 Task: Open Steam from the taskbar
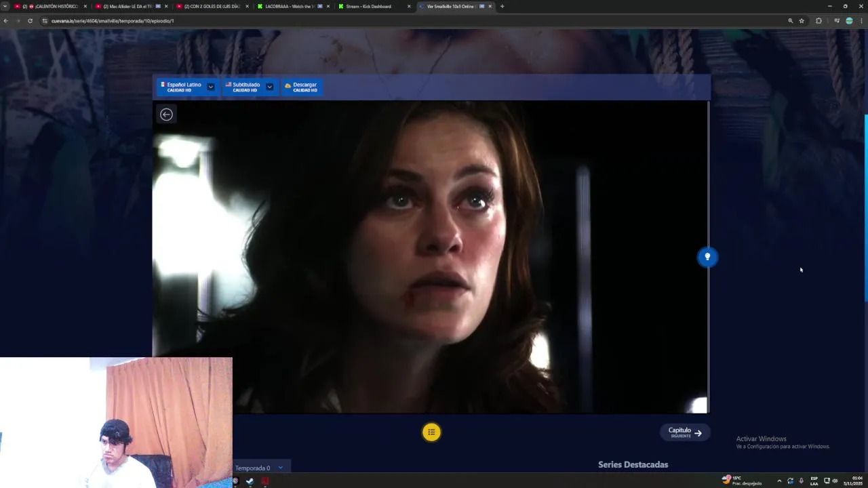click(x=250, y=481)
